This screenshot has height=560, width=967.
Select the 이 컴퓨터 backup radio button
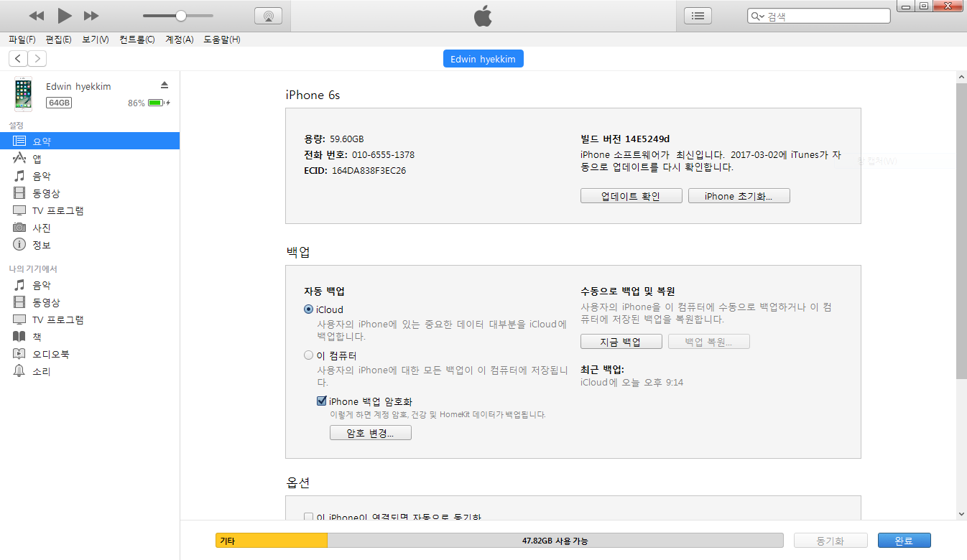(309, 355)
